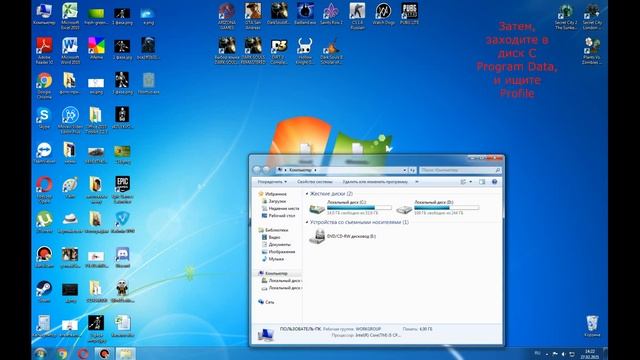Image resolution: width=640 pixels, height=360 pixels.
Task: Open Local Disk (D:) in Explorer
Action: [x=438, y=208]
